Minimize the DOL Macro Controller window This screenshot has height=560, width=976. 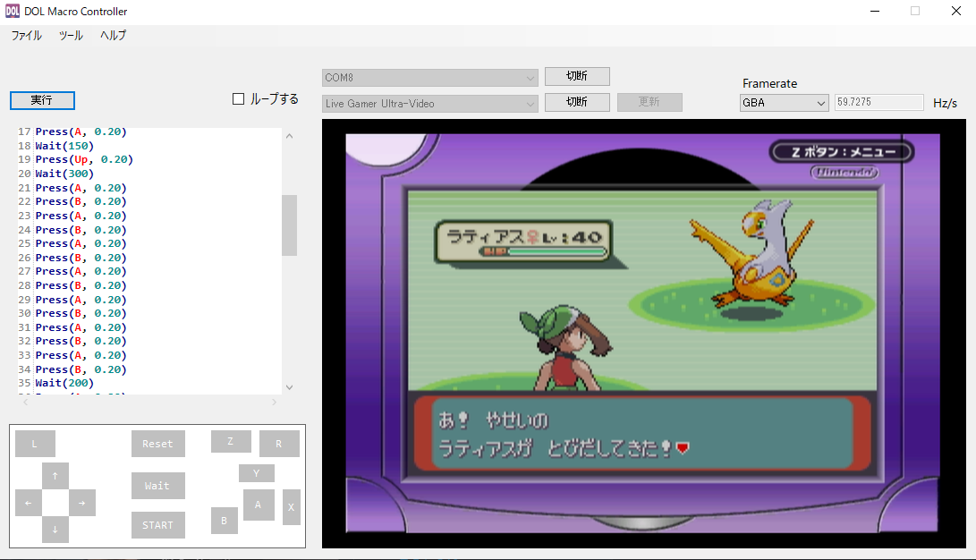[875, 12]
